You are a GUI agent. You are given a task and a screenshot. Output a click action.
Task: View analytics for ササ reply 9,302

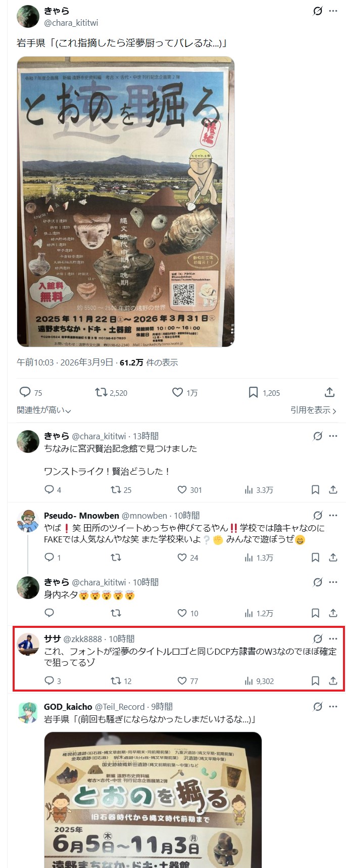coord(259,681)
